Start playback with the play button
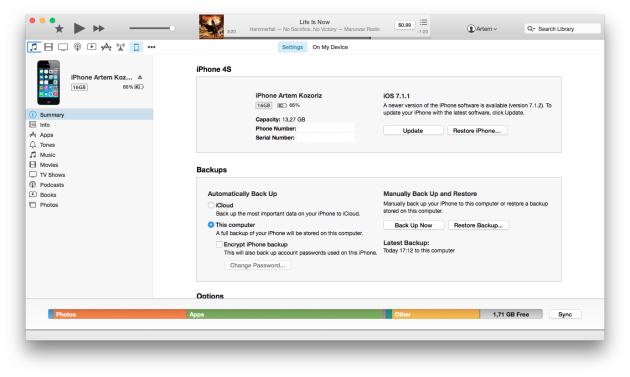The height and width of the screenshot is (377, 630). point(79,28)
